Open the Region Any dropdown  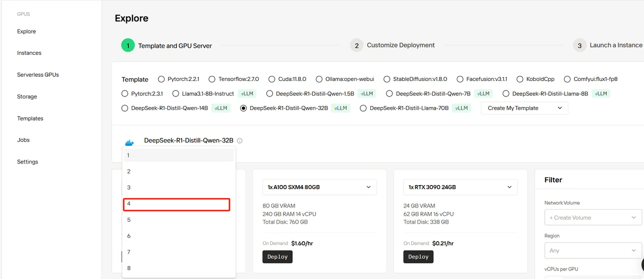click(593, 250)
